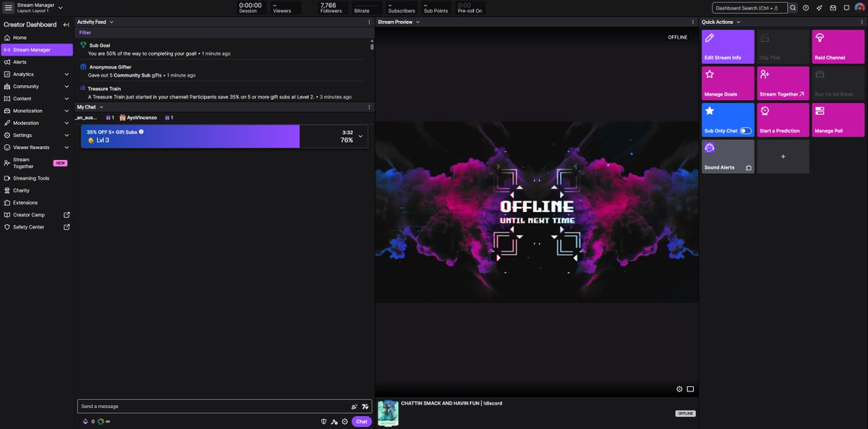Viewport: 868px width, 429px height.
Task: Open My Chat panel three-dot options
Action: [x=370, y=107]
